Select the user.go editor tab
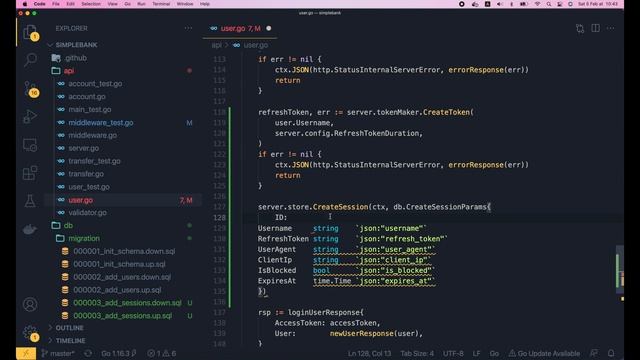This screenshot has width=640, height=360. coord(240,28)
